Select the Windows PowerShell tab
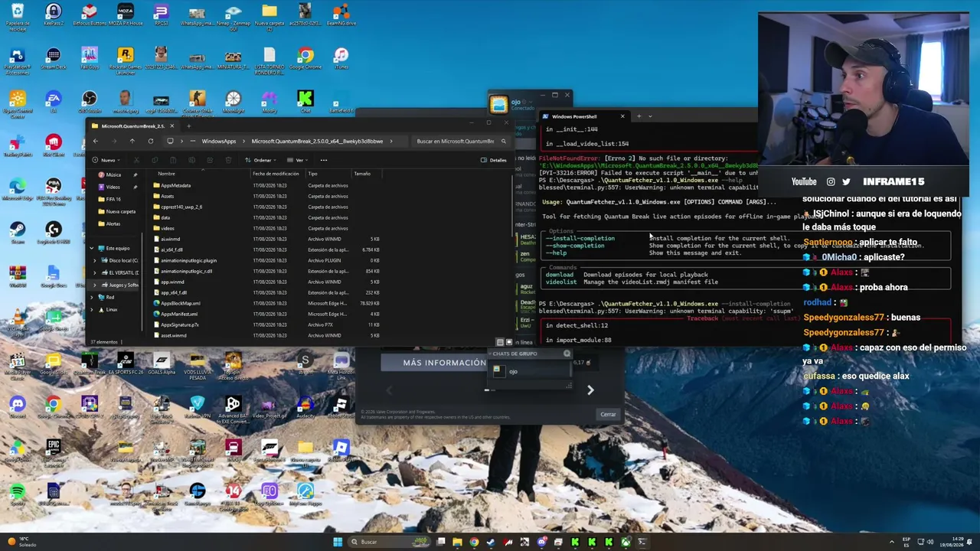The image size is (980, 551). tap(584, 116)
